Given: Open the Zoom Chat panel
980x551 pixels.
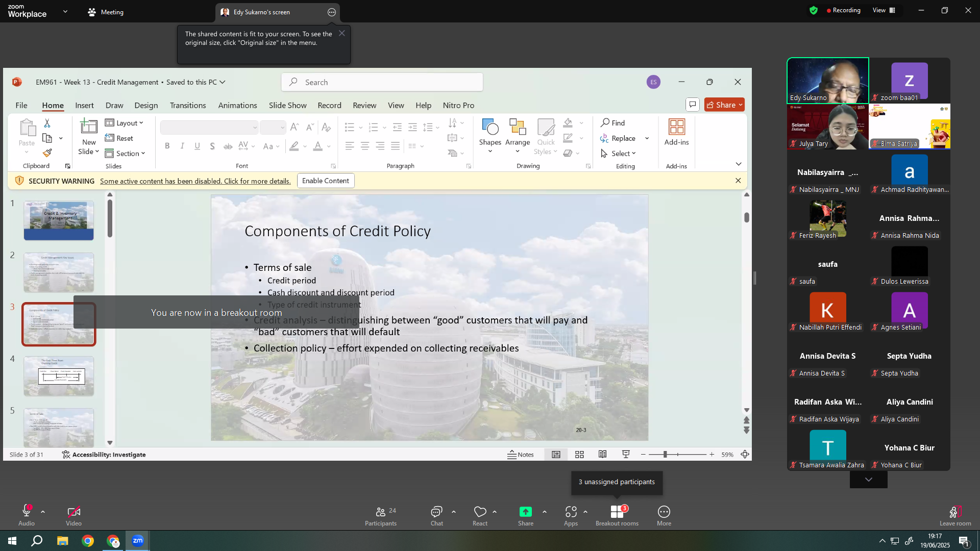Looking at the screenshot, I should [436, 516].
